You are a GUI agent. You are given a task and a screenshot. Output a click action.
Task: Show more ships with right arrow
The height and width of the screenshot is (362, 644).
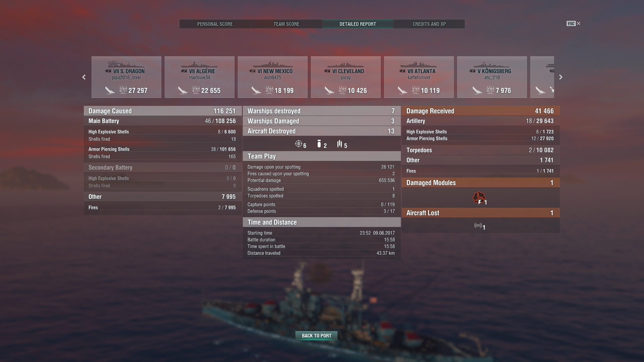560,77
